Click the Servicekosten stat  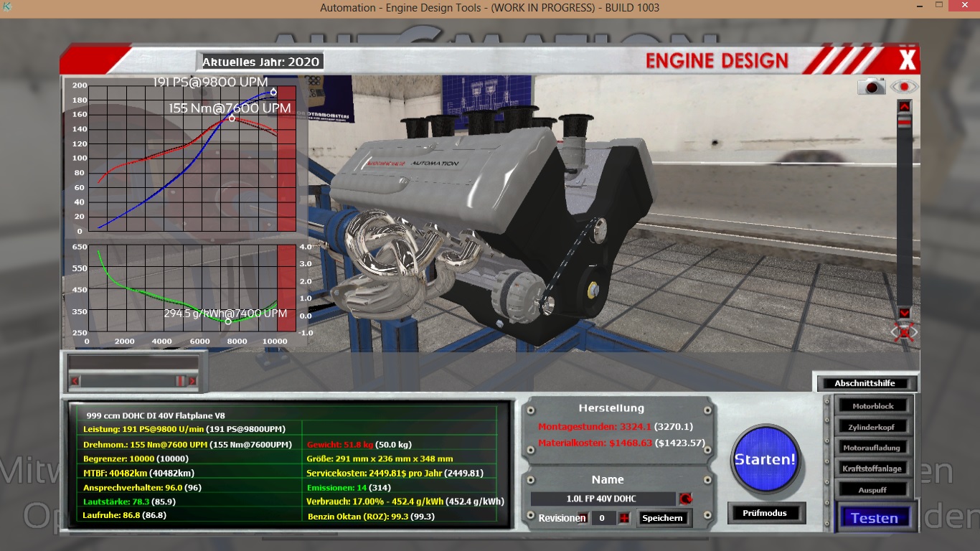[x=394, y=473]
